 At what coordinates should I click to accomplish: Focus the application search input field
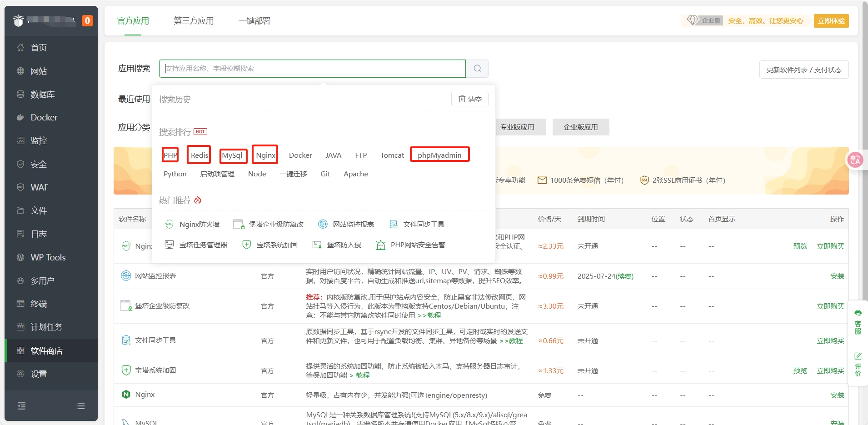click(x=312, y=69)
